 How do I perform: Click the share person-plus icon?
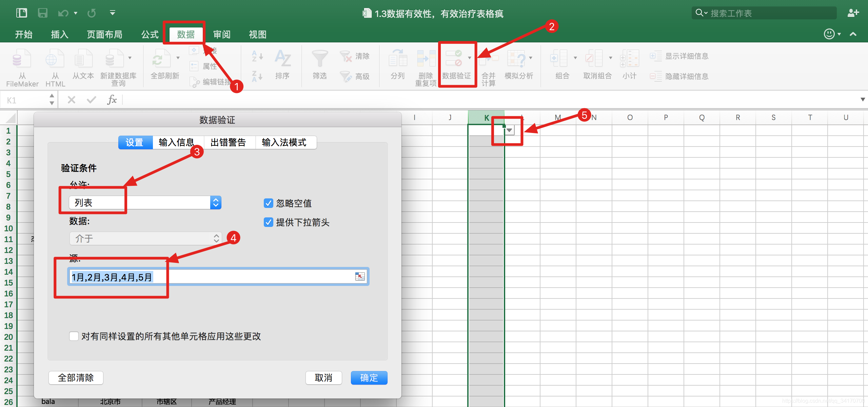[x=853, y=13]
